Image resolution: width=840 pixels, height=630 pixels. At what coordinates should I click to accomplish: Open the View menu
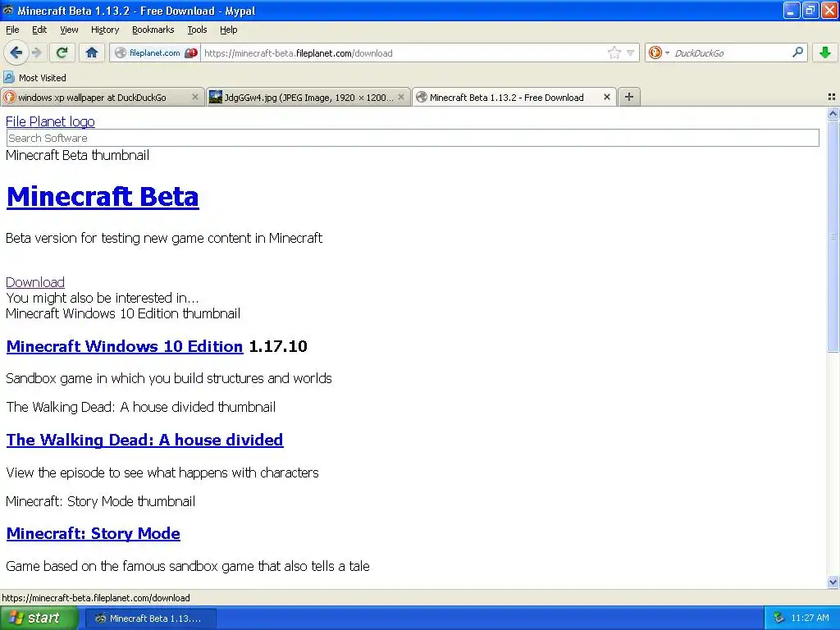69,30
